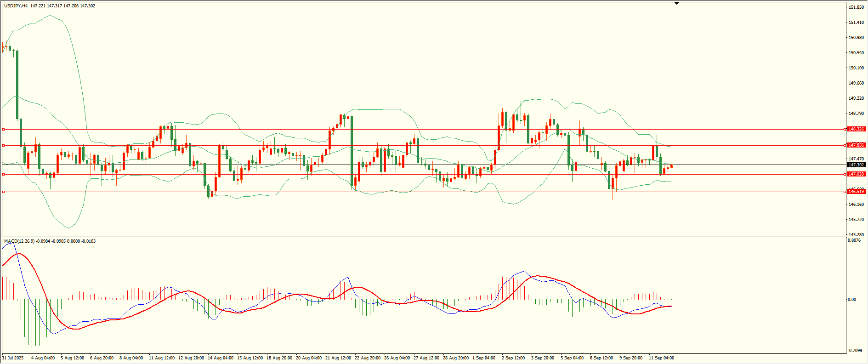
Task: Click left handle of 146.519 horizontal line
Action: (x=4, y=192)
